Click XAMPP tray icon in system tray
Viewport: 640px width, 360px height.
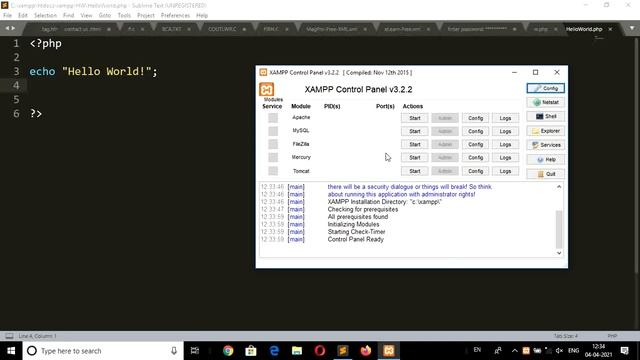(526, 351)
